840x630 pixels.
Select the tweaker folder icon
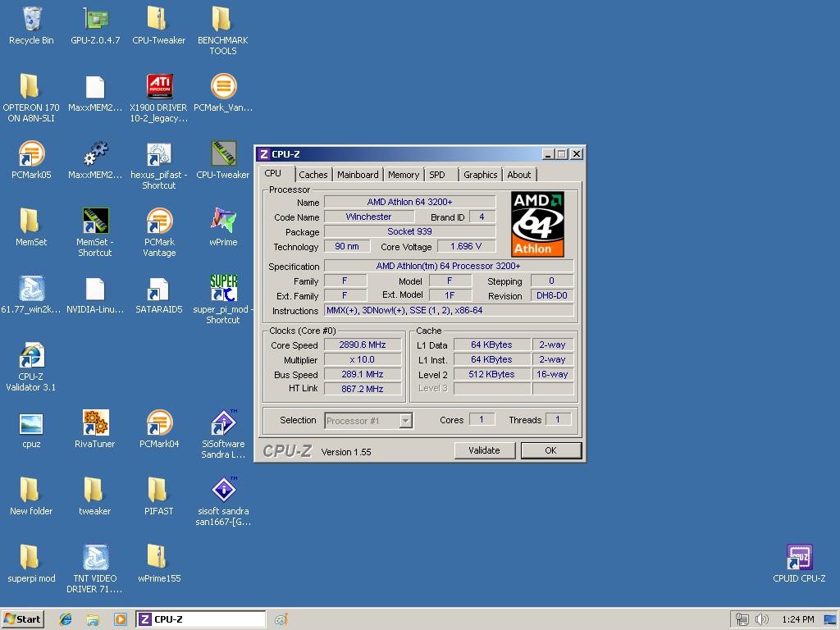[x=95, y=491]
